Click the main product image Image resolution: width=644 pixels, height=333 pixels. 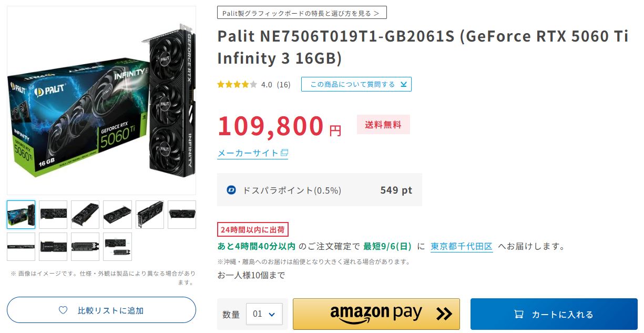101,100
